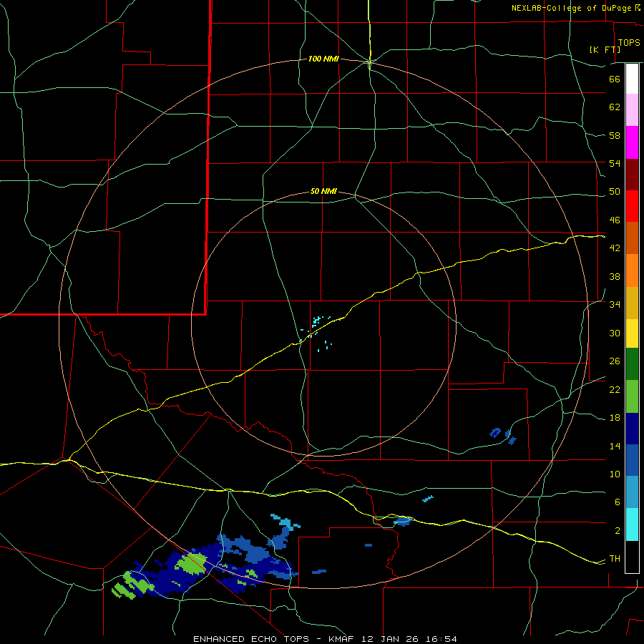The height and width of the screenshot is (644, 644).
Task: Click the light pink legend swatch
Action: tap(632, 109)
